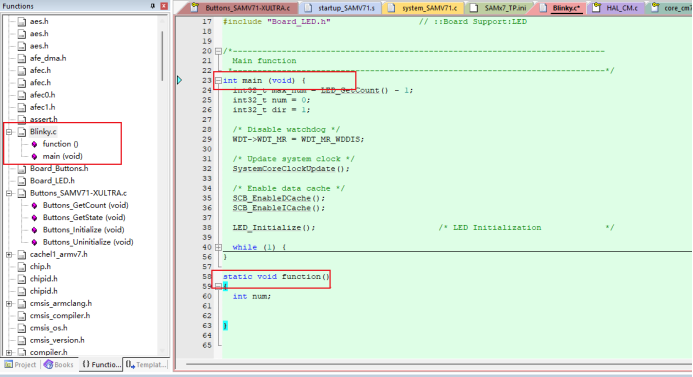Viewport: 693px width, 377px height.
Task: Open Buttons_GetCount (void) function entry
Action: coord(86,205)
